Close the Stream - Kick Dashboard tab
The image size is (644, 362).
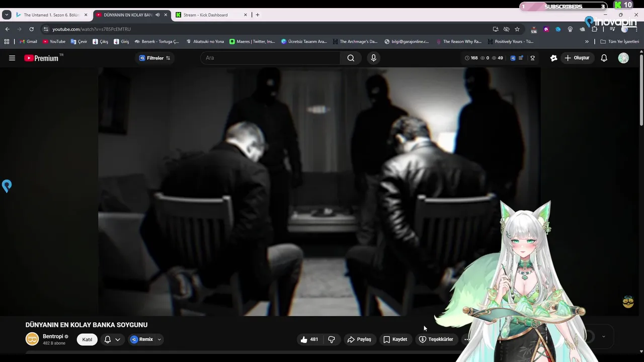pos(246,15)
